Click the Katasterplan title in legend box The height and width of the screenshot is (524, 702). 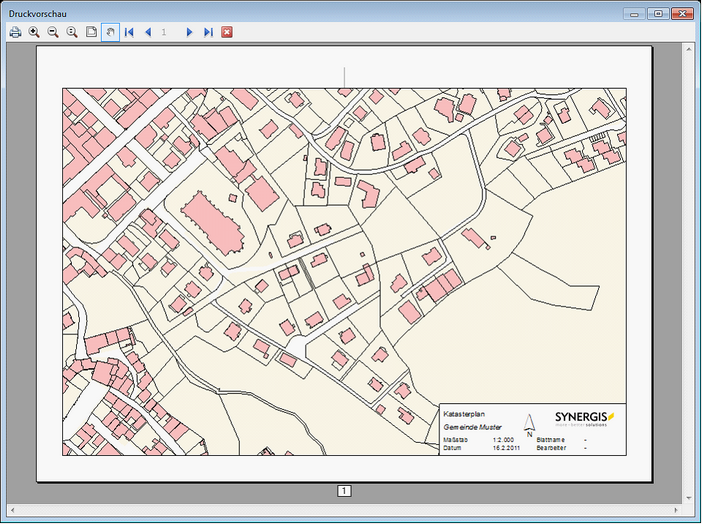pyautogui.click(x=462, y=413)
